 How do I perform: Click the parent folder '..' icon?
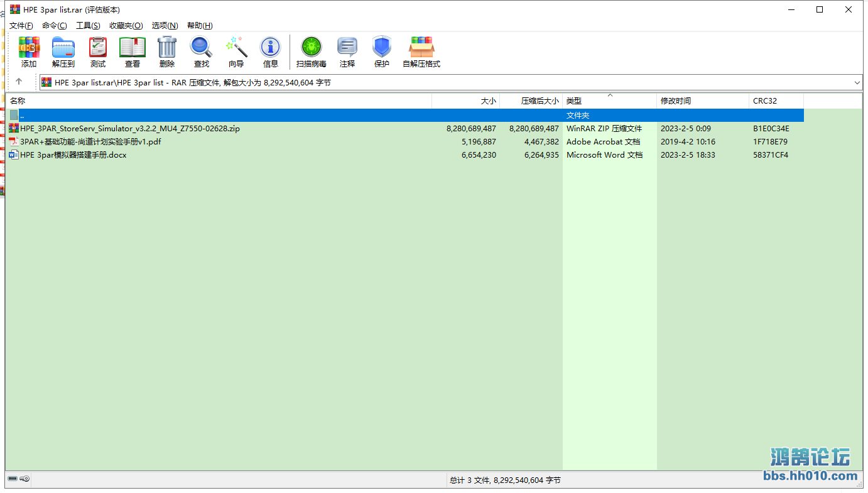click(14, 115)
